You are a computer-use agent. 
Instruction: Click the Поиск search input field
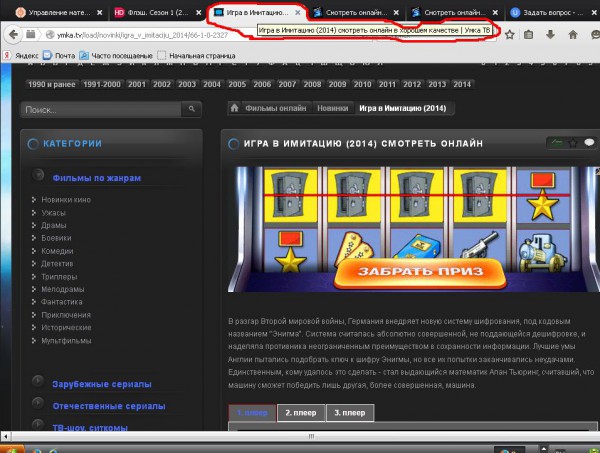pos(98,109)
